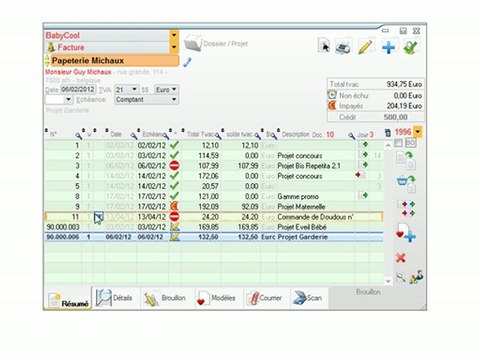Viewport: 480px width, 360px height.
Task: Select the Projet Bis Repetita 2.1 row
Action: click(x=214, y=166)
